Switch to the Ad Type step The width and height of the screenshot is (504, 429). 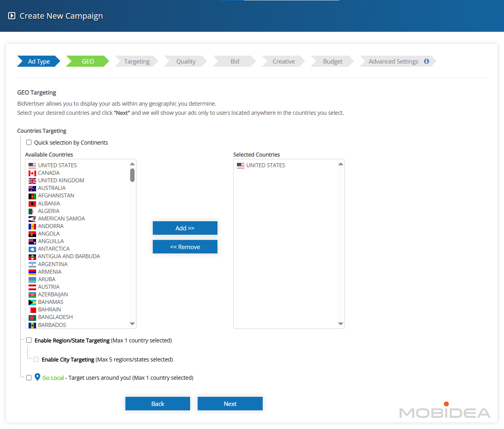click(39, 62)
